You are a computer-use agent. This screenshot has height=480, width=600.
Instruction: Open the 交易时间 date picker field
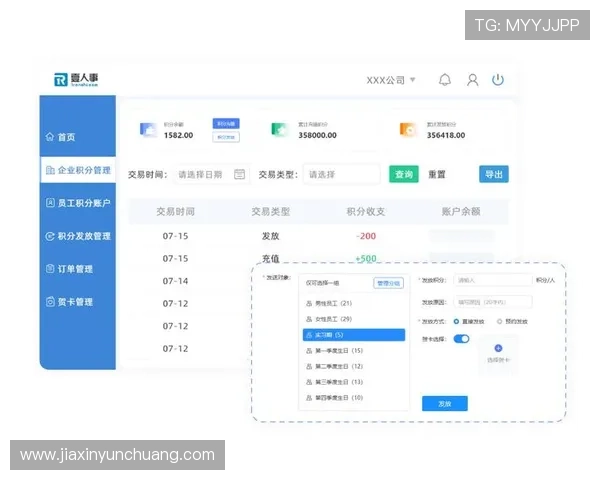coord(212,175)
